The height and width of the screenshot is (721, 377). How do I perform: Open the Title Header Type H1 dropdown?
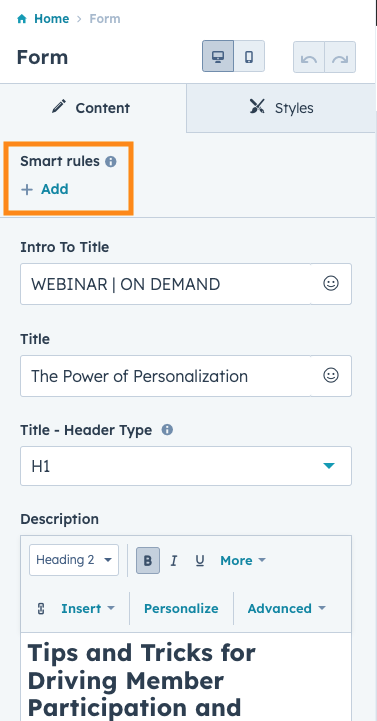[186, 466]
